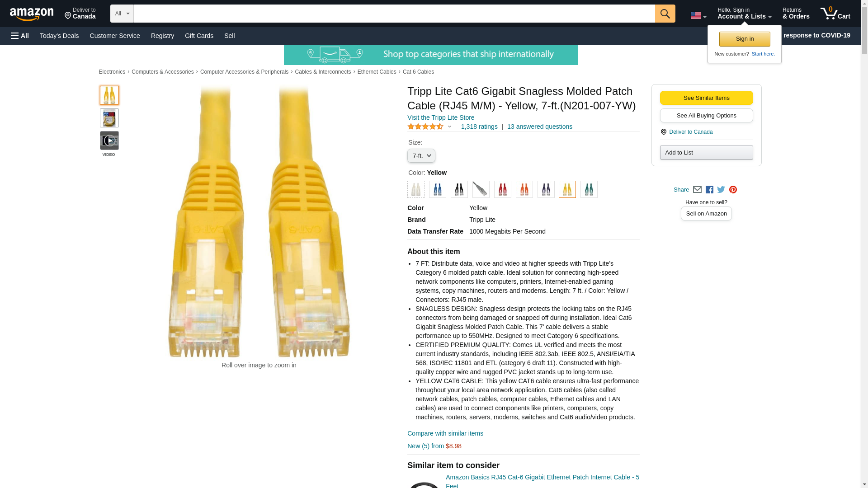Select the blue cable color swatch
Screen dimensions: 868x488
pyautogui.click(x=437, y=189)
